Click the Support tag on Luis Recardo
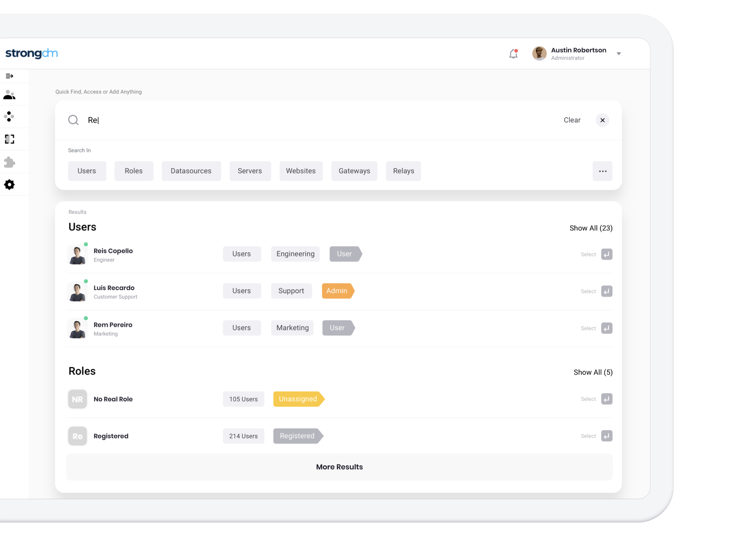This screenshot has width=756, height=538. tap(292, 291)
